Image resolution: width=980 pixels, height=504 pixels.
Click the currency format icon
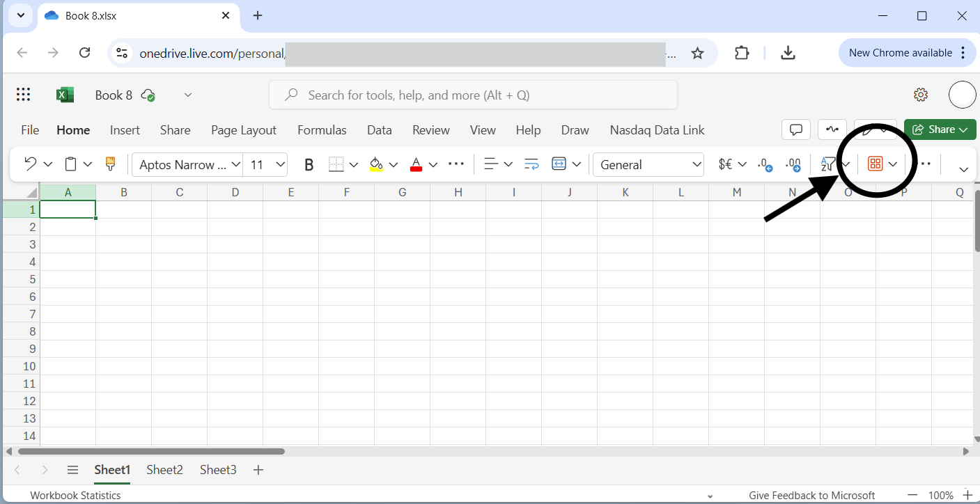(x=725, y=164)
